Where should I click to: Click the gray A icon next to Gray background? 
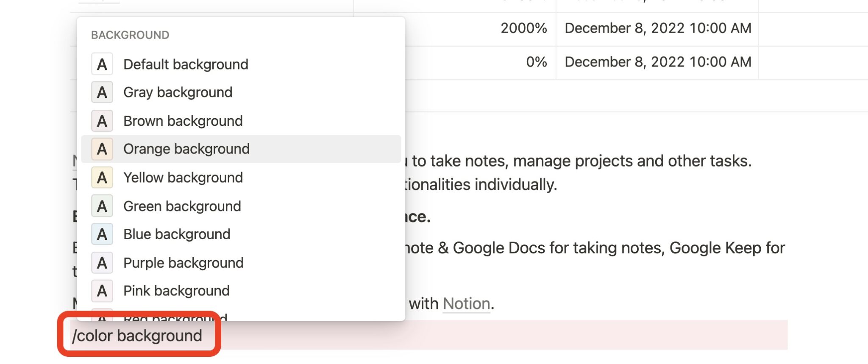(x=102, y=92)
